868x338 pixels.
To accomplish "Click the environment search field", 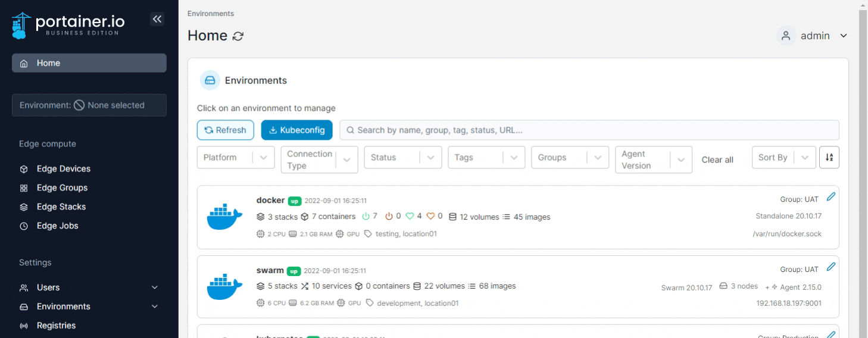I will click(x=589, y=130).
